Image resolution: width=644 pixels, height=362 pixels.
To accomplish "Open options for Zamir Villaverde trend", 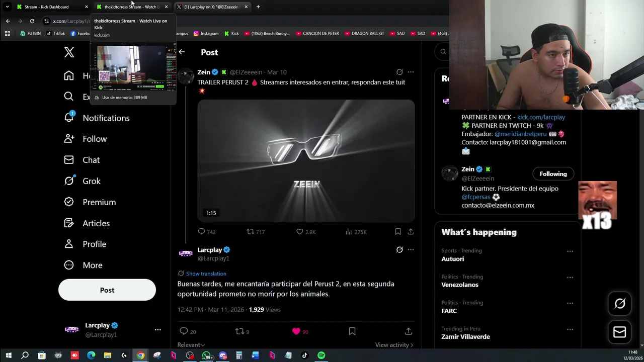I will point(570,329).
